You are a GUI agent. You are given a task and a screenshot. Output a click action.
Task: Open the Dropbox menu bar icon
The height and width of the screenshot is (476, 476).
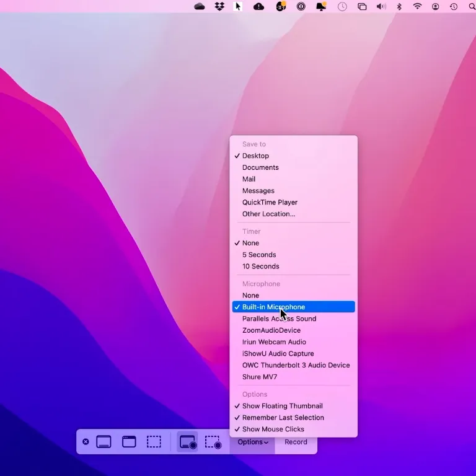(x=219, y=6)
